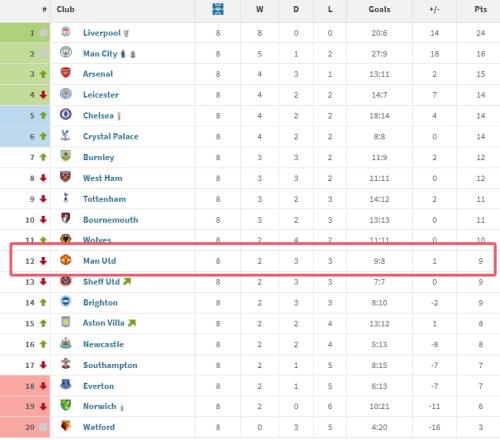
Task: Click the Watford crest icon
Action: (x=66, y=426)
